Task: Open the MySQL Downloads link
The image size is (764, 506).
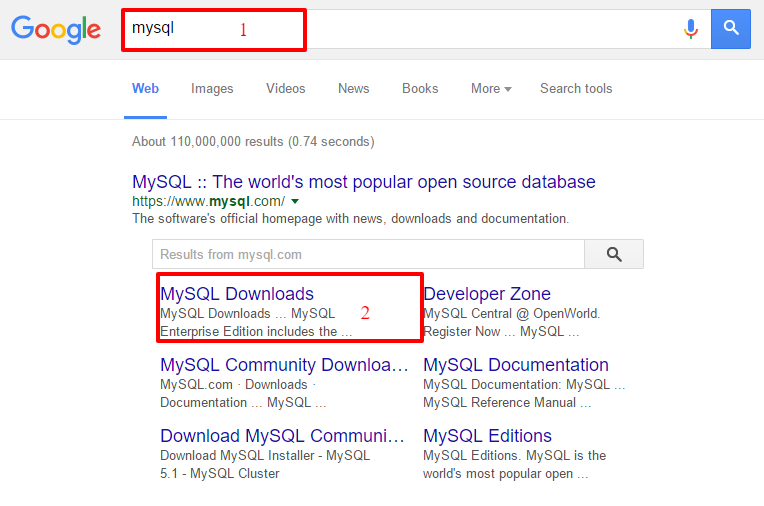Action: (x=237, y=294)
